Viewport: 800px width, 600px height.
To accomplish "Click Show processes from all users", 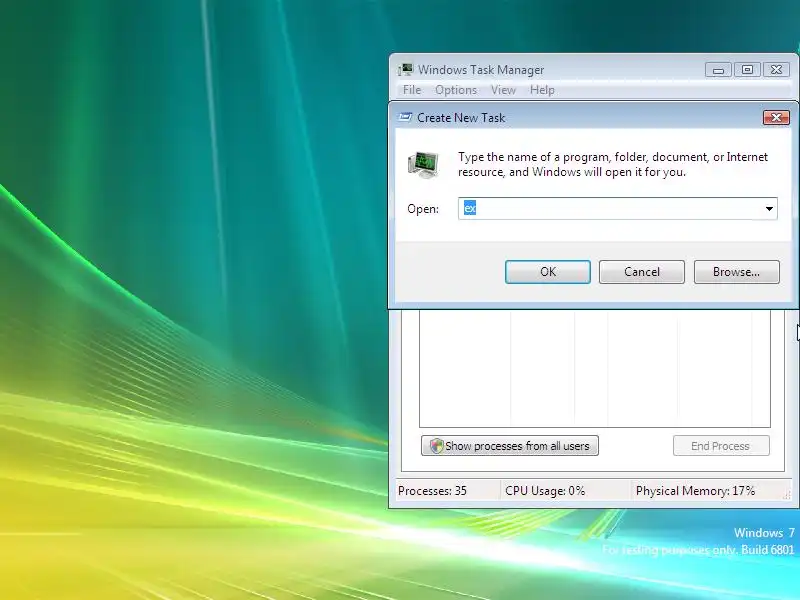I will tap(510, 445).
